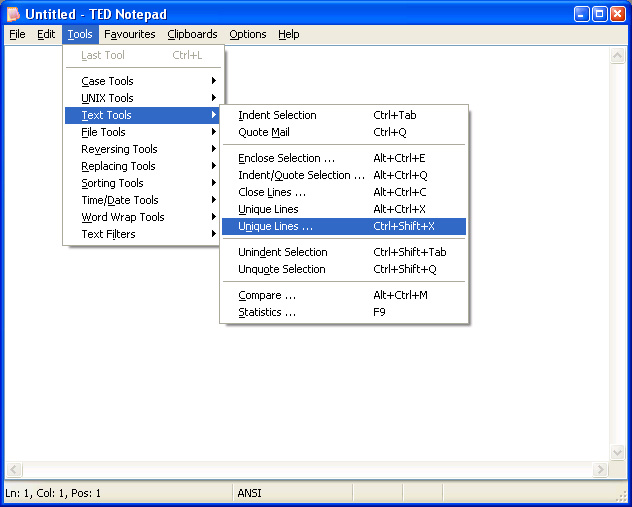Click the vertical scrollbar down arrow
The image size is (632, 507).
(x=617, y=453)
